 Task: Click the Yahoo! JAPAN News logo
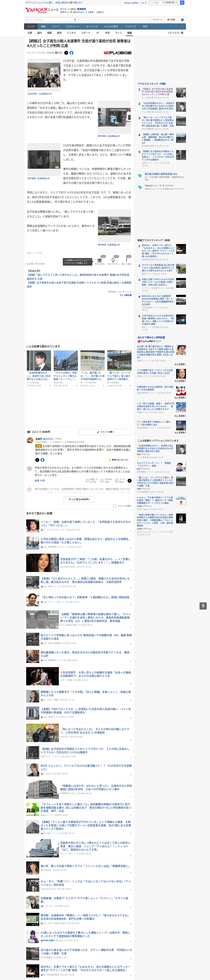(x=42, y=10)
